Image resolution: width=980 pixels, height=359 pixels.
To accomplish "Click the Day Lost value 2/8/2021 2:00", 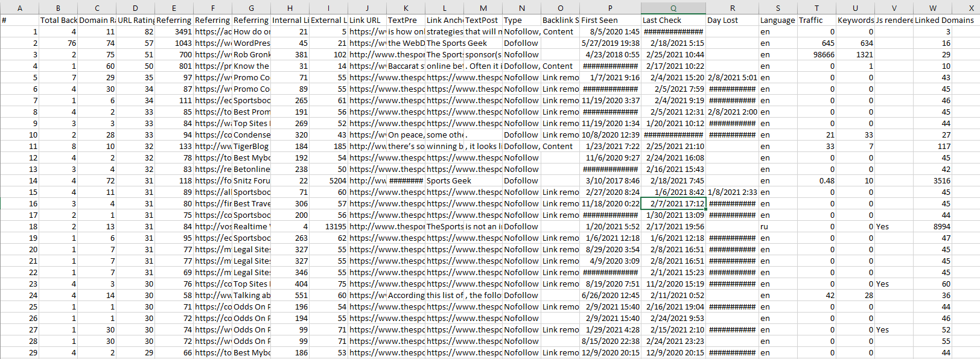I will coord(733,112).
